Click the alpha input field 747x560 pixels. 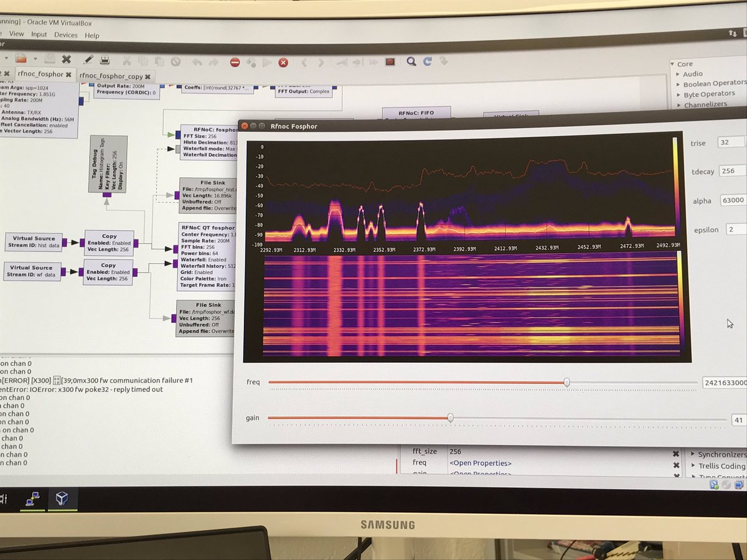point(733,200)
